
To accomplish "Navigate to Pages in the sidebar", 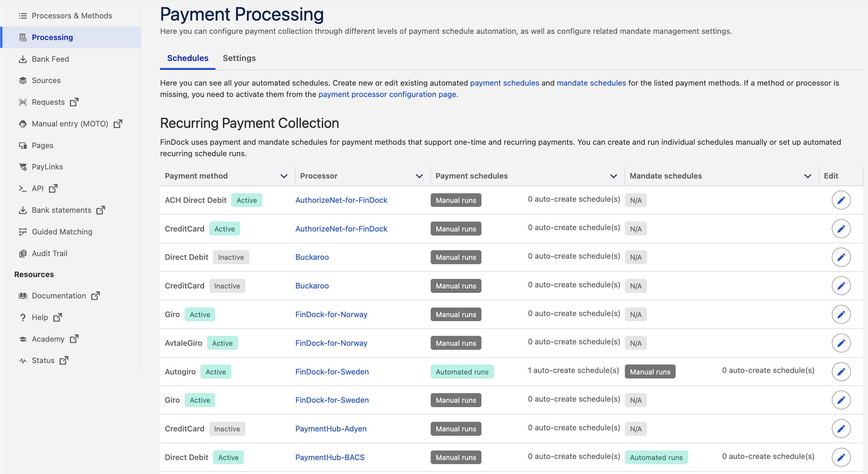I will 42,145.
